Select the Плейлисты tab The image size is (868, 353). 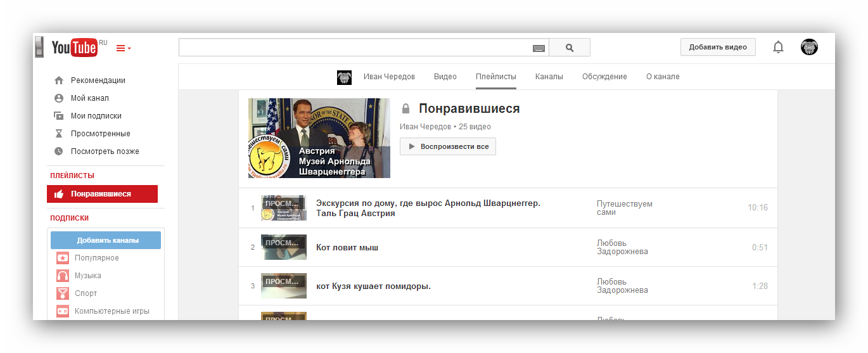click(496, 77)
